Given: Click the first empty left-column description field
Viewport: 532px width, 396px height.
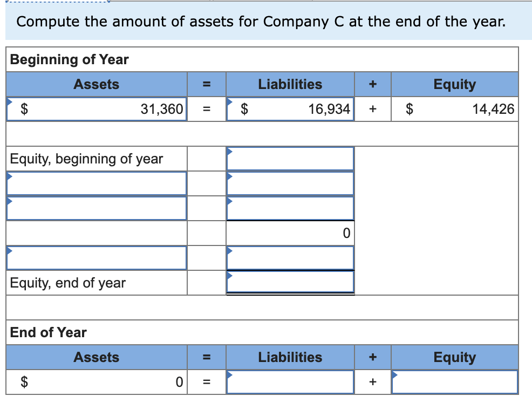Looking at the screenshot, I should point(96,183).
